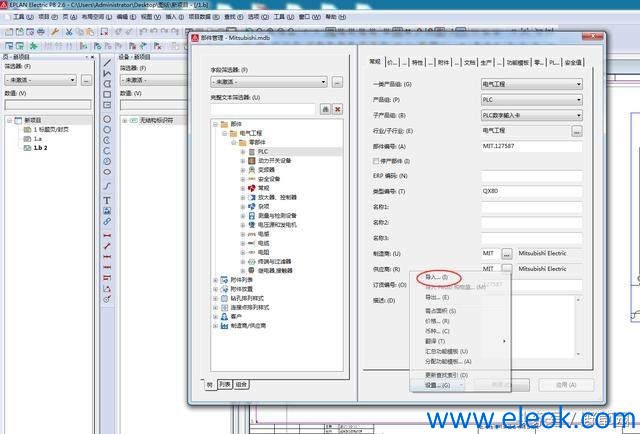Click the green puzzle icon in second toolbar
The image size is (640, 434).
[x=33, y=45]
